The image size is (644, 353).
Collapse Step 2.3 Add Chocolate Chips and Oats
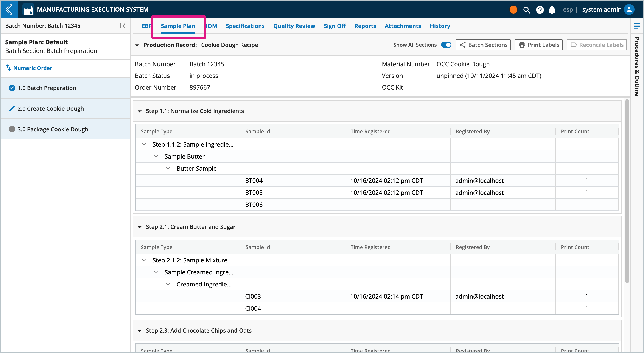coord(140,331)
